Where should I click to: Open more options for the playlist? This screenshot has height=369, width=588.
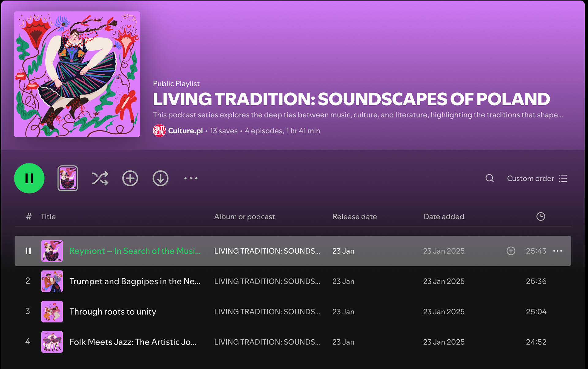191,178
